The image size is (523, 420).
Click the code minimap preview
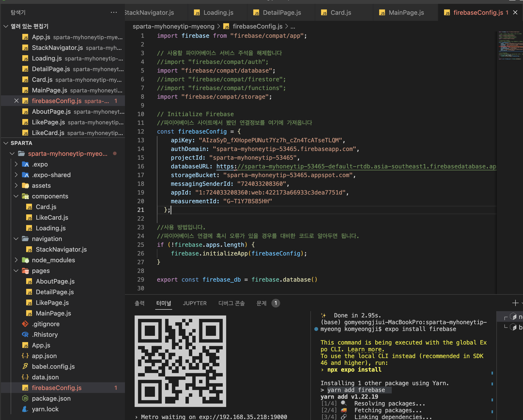tap(509, 45)
